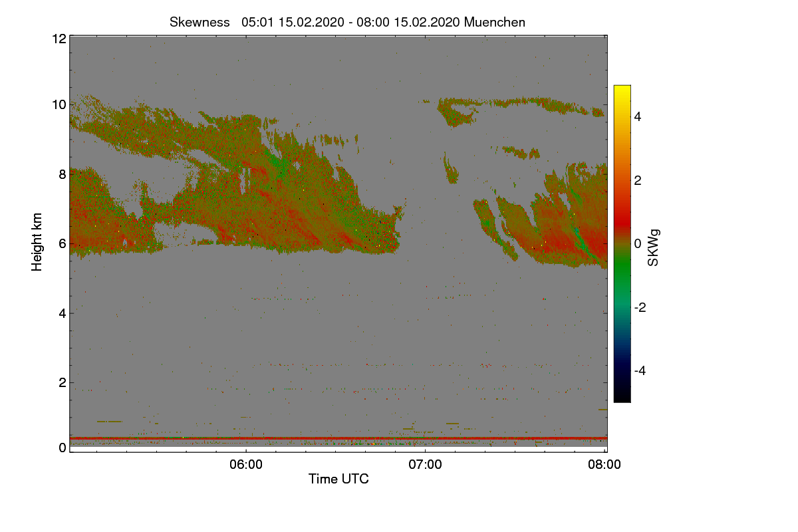798x532 pixels.
Task: Click the height axis label 8
Action: (63, 174)
